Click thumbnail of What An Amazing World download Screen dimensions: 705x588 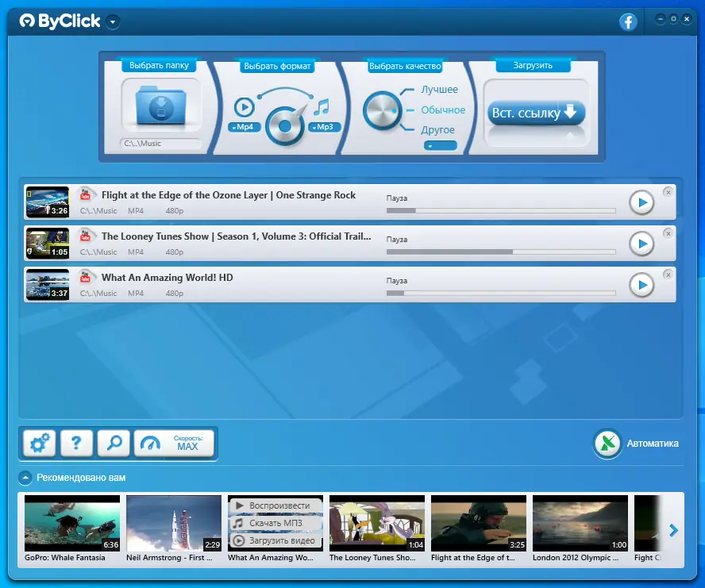click(x=48, y=285)
